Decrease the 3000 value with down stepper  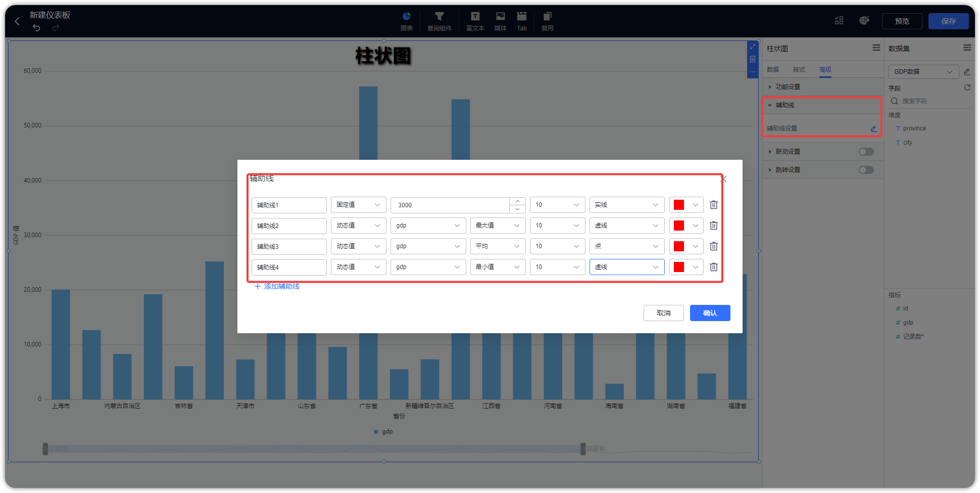coord(517,209)
